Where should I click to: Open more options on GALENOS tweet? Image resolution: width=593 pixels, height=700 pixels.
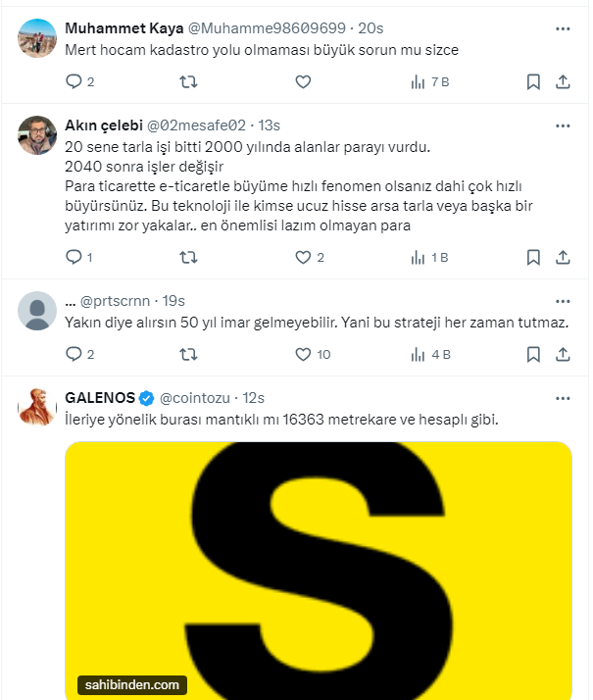(x=563, y=398)
